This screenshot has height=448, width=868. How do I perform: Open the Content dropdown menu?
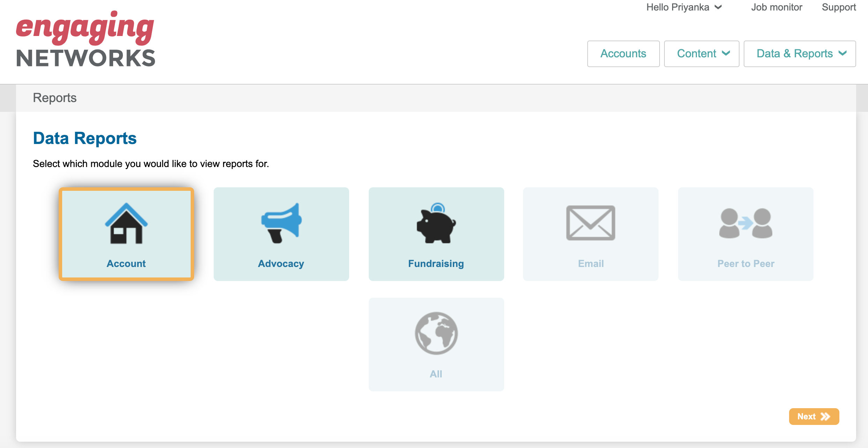701,54
